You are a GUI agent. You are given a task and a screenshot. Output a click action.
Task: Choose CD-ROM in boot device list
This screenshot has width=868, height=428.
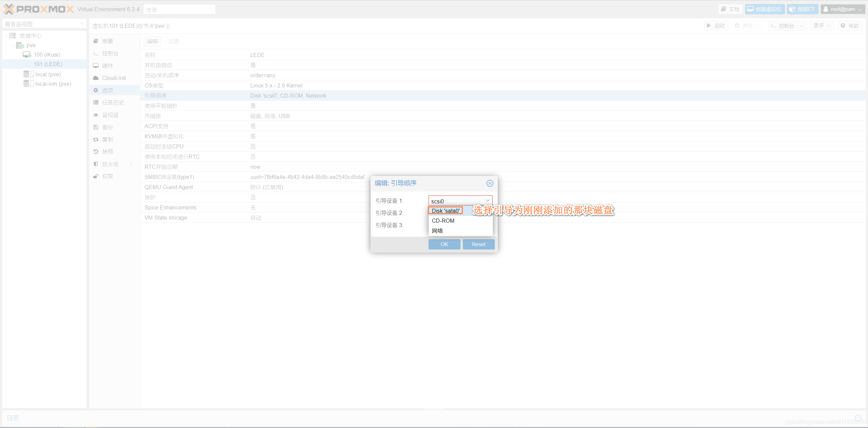point(443,221)
